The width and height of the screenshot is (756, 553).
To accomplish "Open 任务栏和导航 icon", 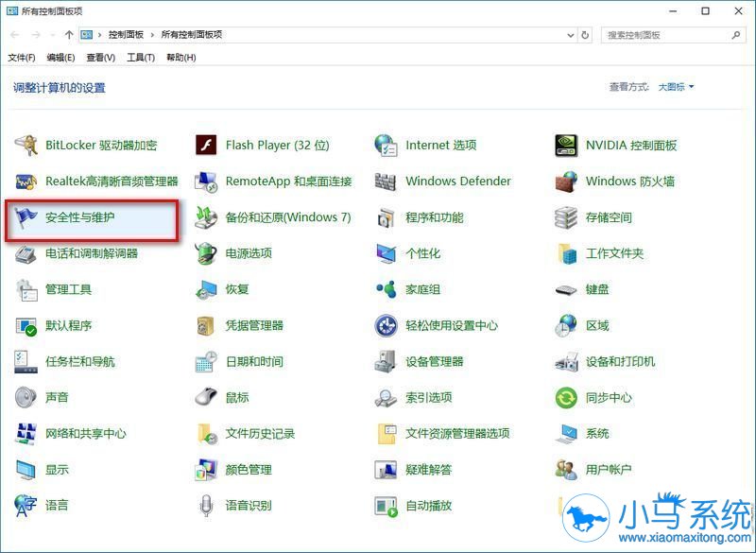I will [26, 362].
